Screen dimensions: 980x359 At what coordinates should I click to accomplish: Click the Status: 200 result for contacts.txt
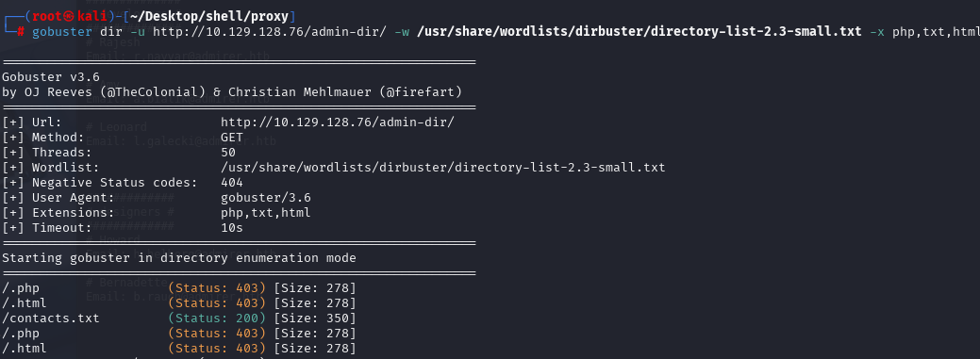[218, 318]
